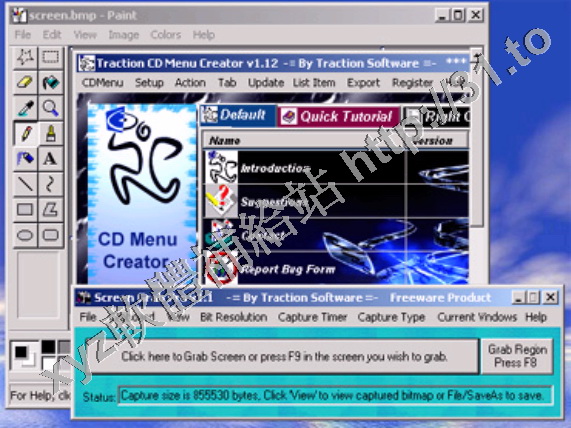Open the Export menu in CD Menu Creator
Image resolution: width=571 pixels, height=428 pixels.
click(363, 83)
